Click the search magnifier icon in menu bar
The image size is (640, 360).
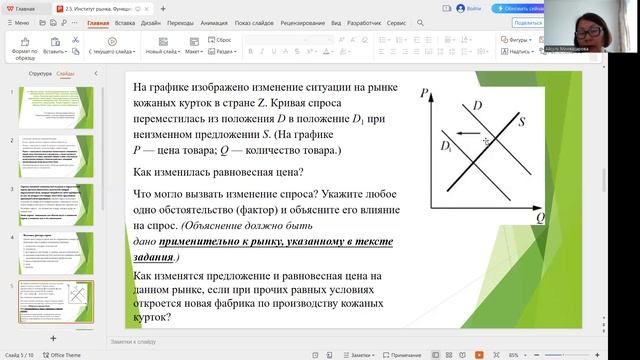(x=420, y=23)
